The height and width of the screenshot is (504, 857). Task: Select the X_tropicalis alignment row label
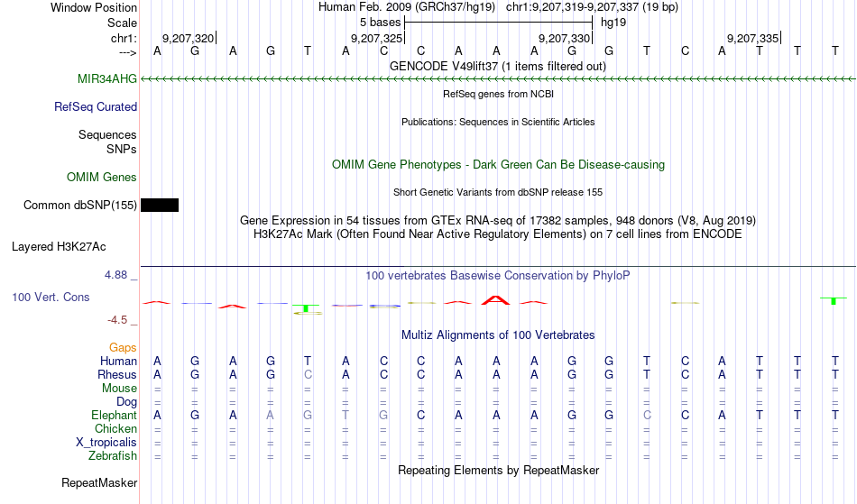click(106, 443)
